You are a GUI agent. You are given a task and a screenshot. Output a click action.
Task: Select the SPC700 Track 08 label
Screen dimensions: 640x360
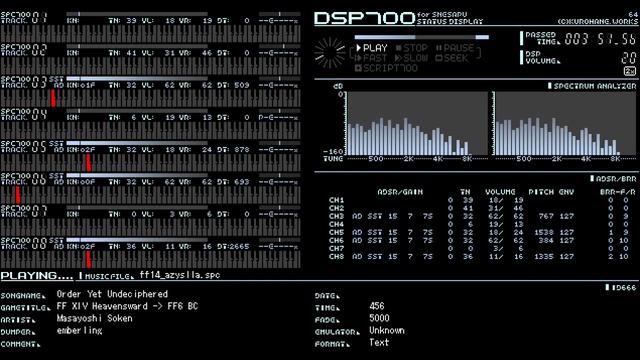(x=24, y=243)
